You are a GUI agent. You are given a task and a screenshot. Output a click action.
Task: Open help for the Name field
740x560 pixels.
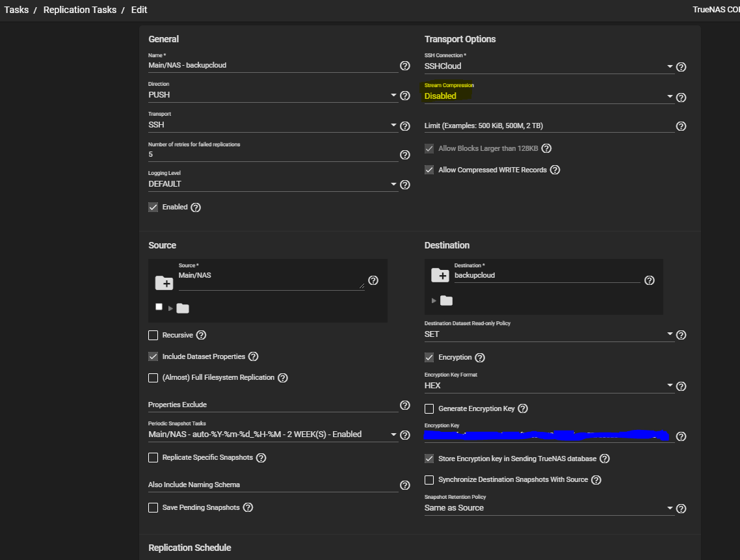point(405,66)
